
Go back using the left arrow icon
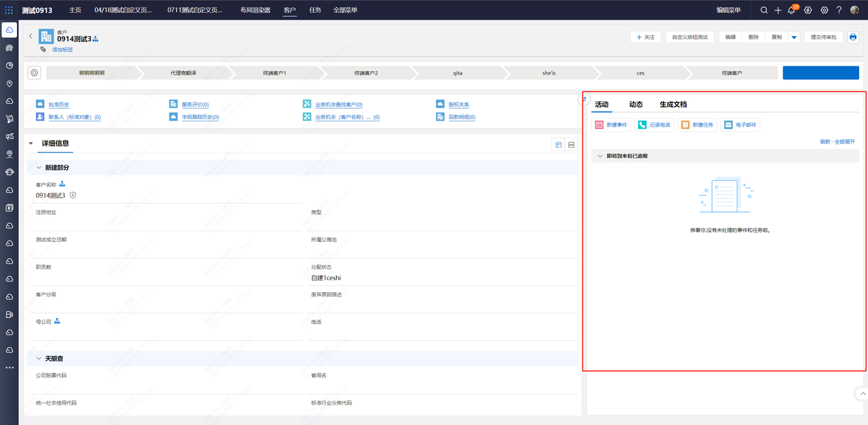[x=31, y=37]
